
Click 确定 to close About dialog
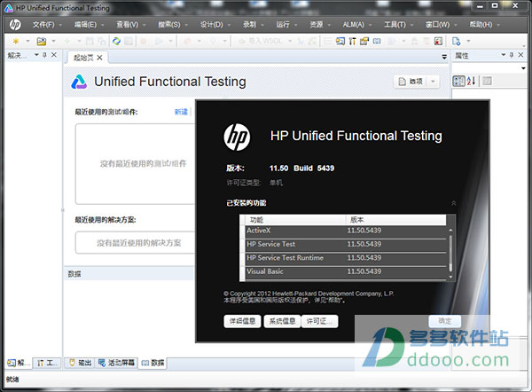(x=445, y=321)
